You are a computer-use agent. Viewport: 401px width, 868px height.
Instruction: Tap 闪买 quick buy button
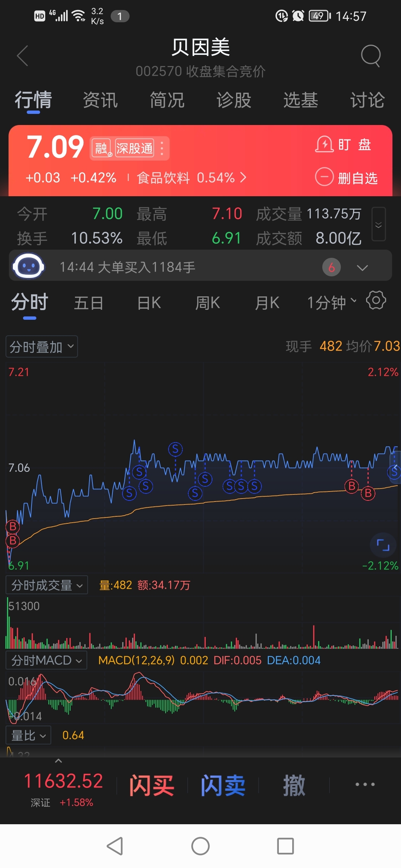151,785
